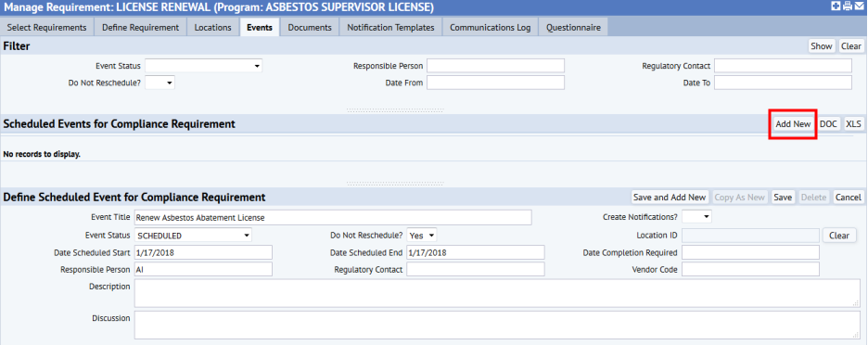This screenshot has height=345, width=868.
Task: Click the Clear button in Filter panel
Action: tap(851, 46)
